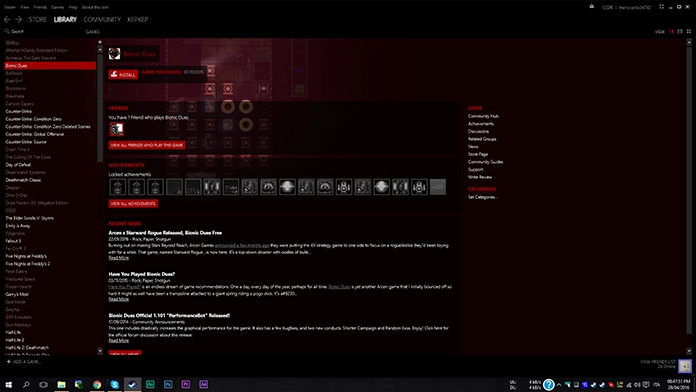The image size is (696, 392).
Task: Switch to list view icon
Action: click(680, 32)
